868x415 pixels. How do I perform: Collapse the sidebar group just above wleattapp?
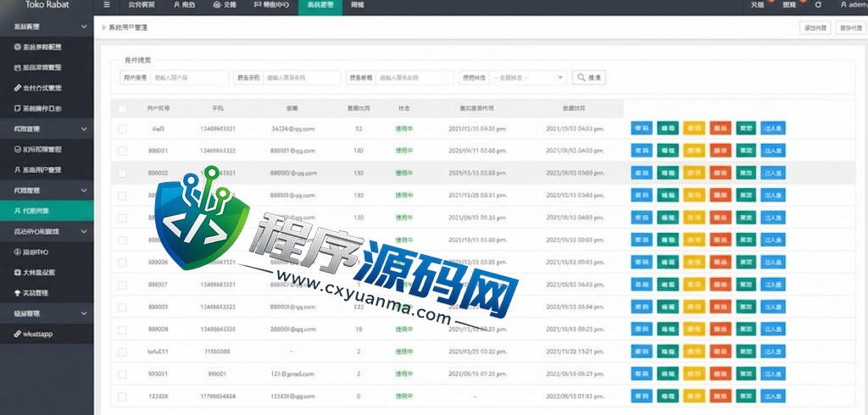pyautogui.click(x=47, y=313)
